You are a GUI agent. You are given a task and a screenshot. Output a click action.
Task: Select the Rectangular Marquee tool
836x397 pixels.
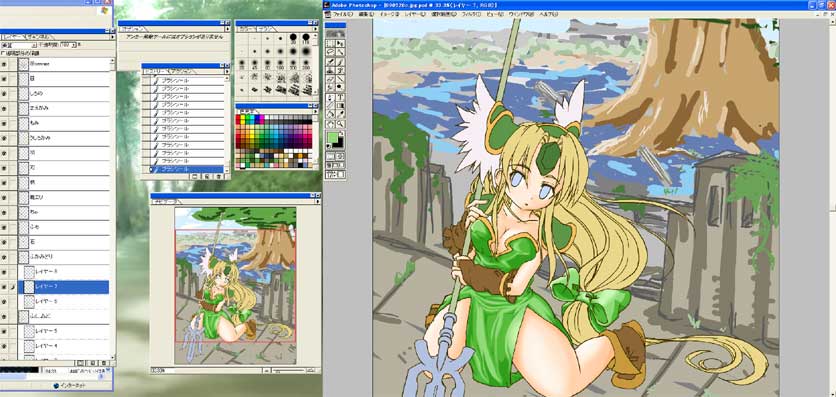[x=330, y=43]
